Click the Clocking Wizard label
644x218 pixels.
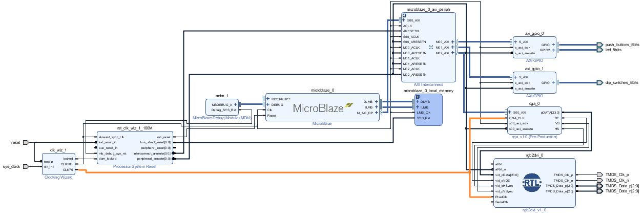pyautogui.click(x=58, y=177)
